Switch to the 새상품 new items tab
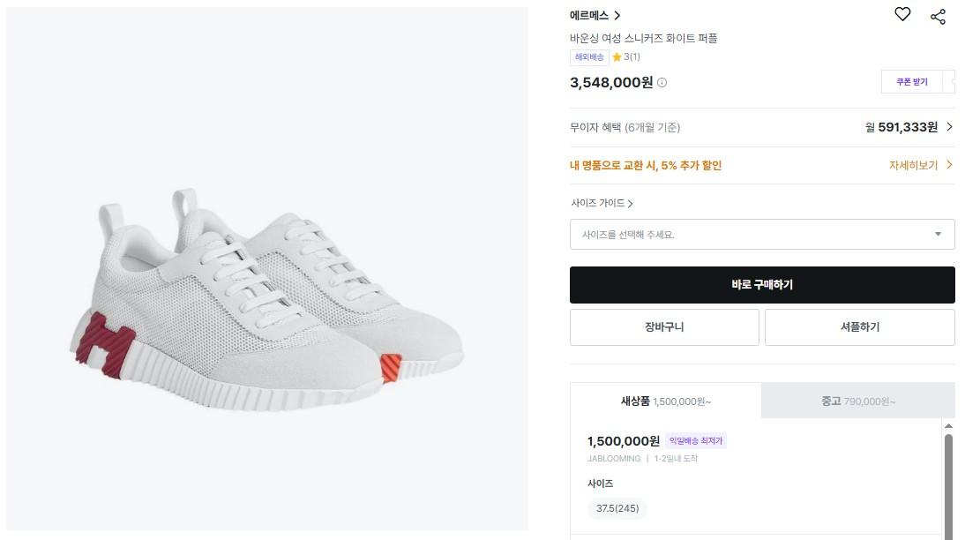The width and height of the screenshot is (980, 540). point(665,401)
